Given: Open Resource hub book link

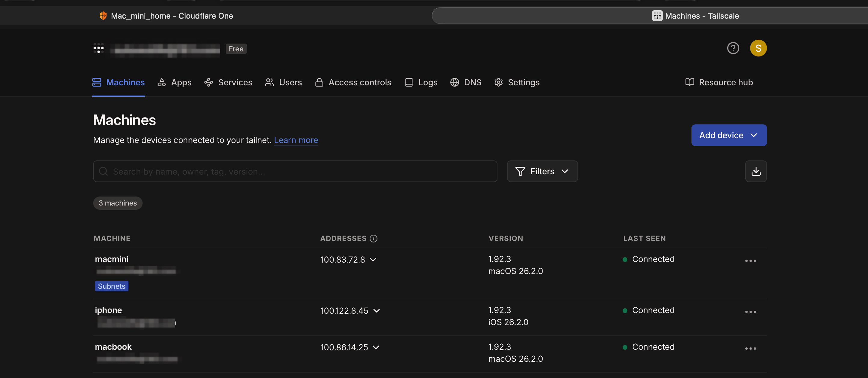Looking at the screenshot, I should point(719,82).
